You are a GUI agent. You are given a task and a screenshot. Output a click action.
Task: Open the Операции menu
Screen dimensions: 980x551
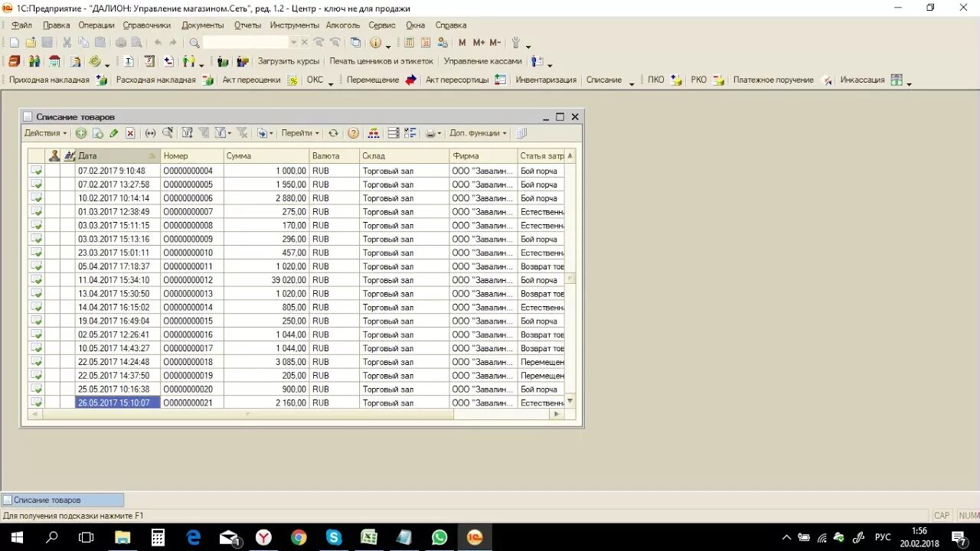(96, 25)
